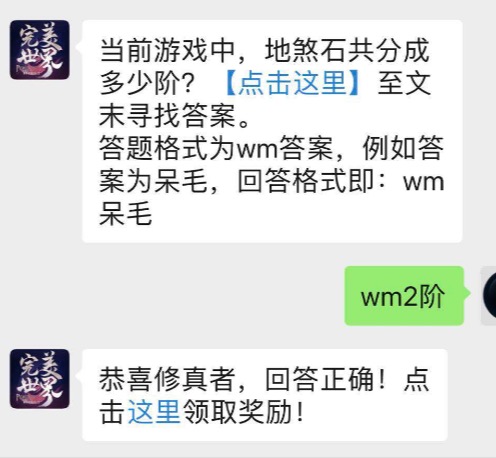Click the text 多少阶? in the question

tap(147, 83)
